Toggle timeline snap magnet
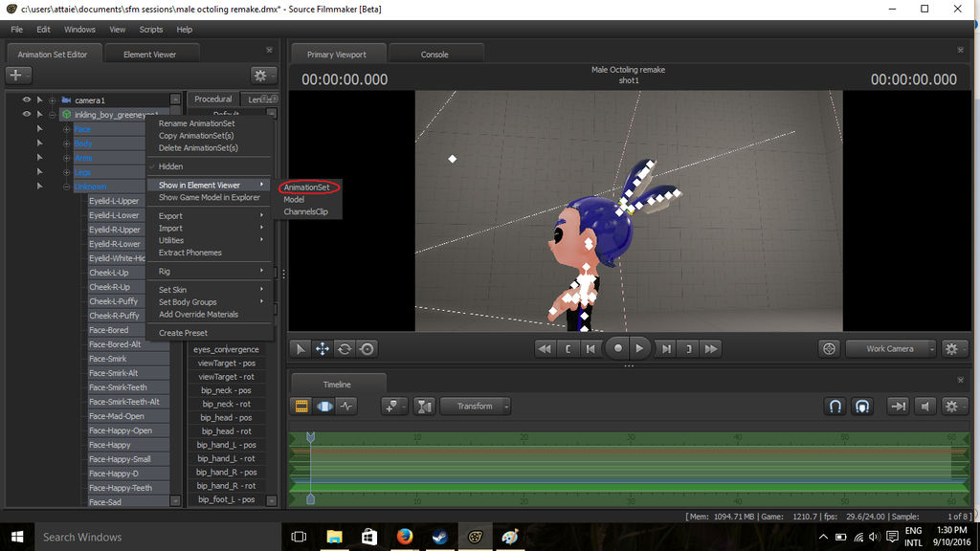 coord(835,406)
